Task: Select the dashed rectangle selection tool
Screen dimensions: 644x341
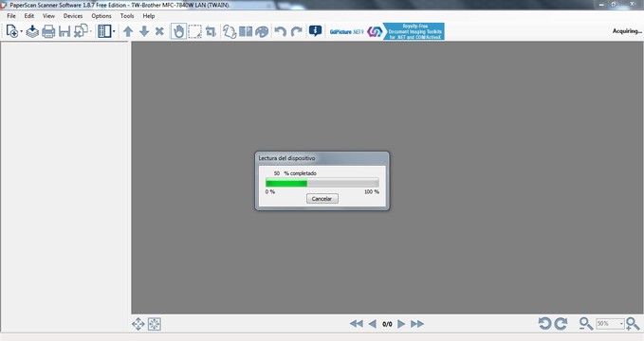Action: tap(194, 31)
